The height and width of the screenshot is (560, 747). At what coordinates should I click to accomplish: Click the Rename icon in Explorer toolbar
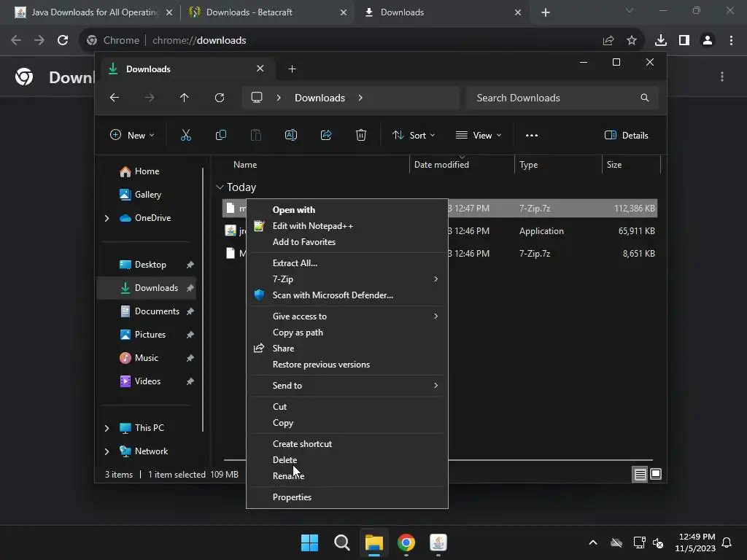[290, 135]
